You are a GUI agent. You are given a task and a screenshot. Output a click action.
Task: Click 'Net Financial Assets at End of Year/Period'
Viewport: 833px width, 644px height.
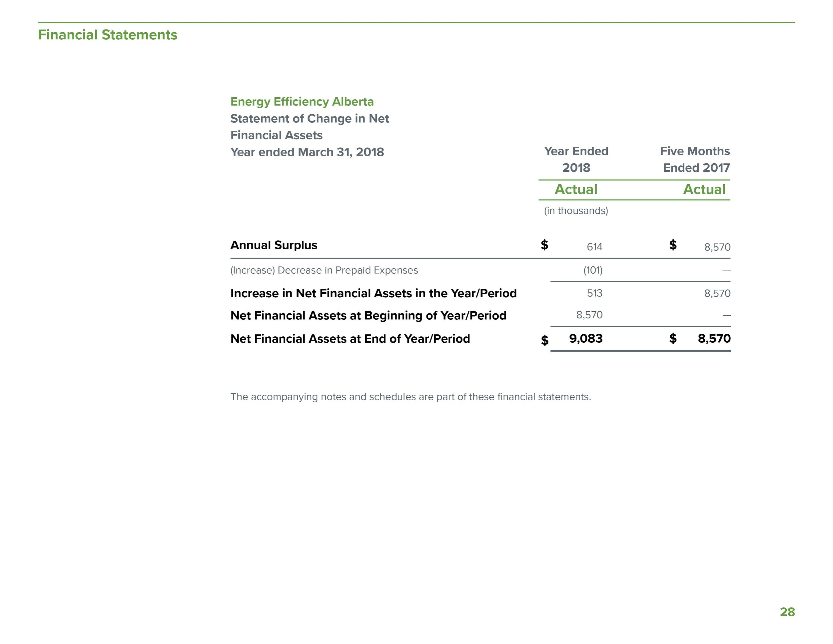[350, 339]
